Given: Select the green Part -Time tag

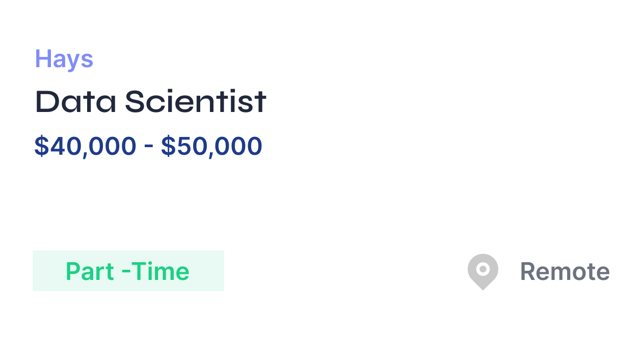Looking at the screenshot, I should (x=128, y=271).
